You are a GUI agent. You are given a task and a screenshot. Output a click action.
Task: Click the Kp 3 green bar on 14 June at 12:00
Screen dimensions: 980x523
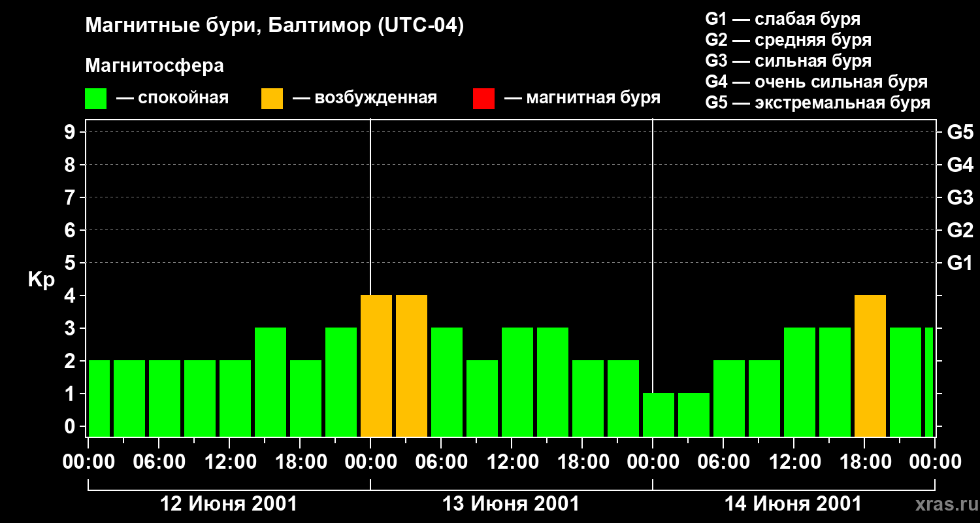coord(800,382)
